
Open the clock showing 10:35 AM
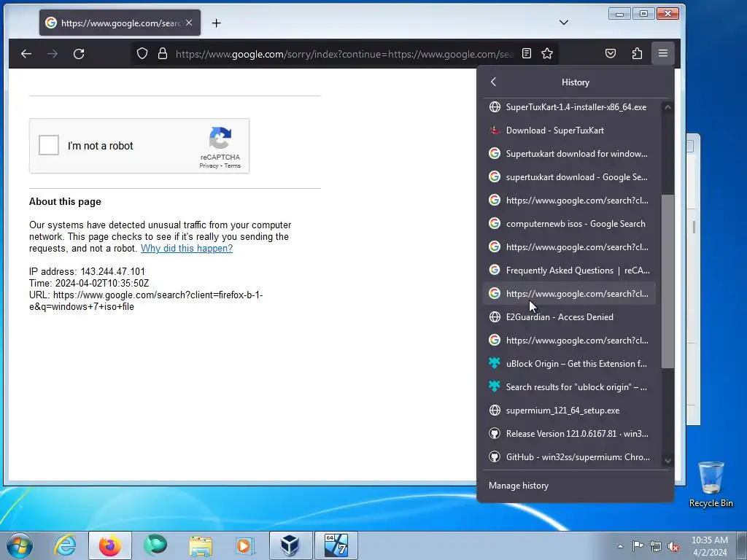click(709, 546)
